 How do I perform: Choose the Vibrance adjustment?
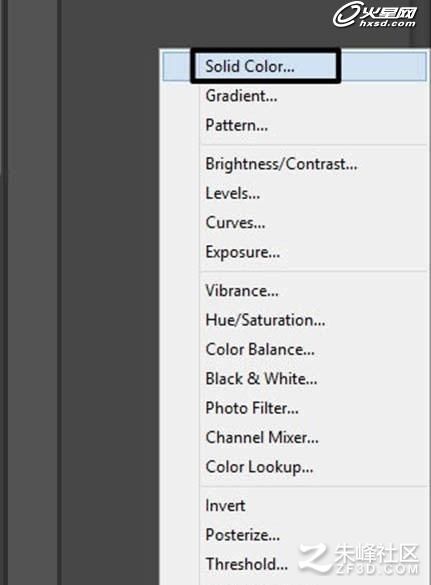[295, 291]
